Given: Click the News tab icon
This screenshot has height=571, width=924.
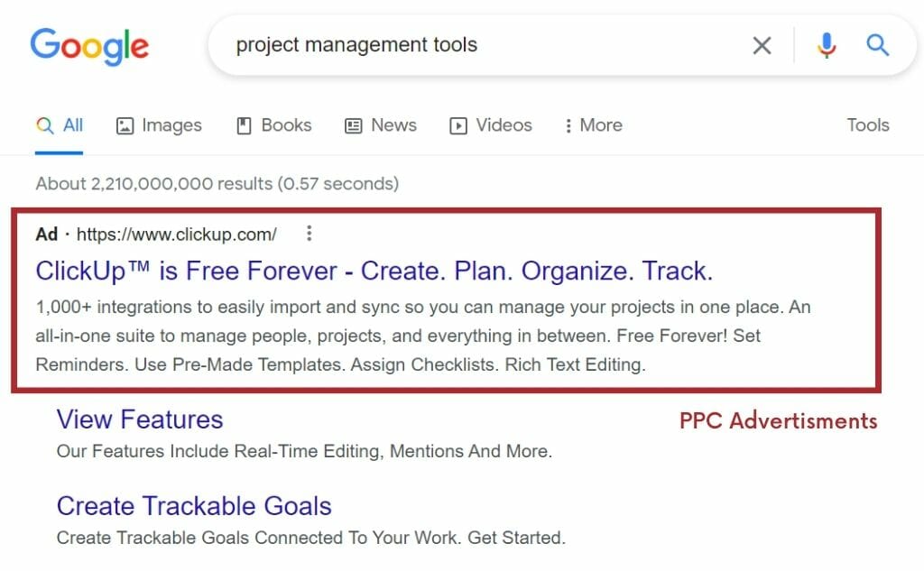Looking at the screenshot, I should click(x=354, y=126).
